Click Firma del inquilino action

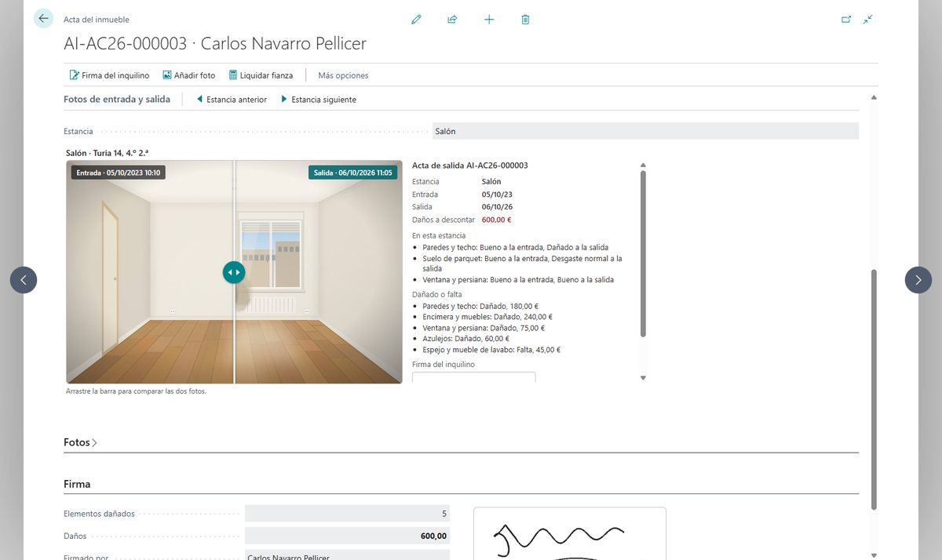(109, 75)
